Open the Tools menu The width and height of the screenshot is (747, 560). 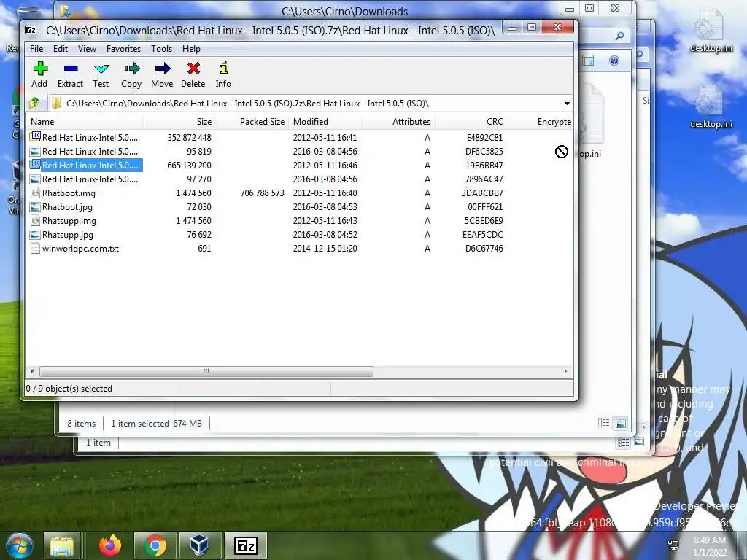click(161, 49)
